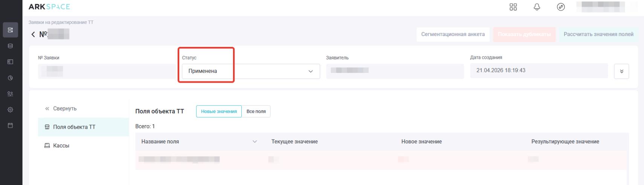
Task: Open notifications bell
Action: 537,7
